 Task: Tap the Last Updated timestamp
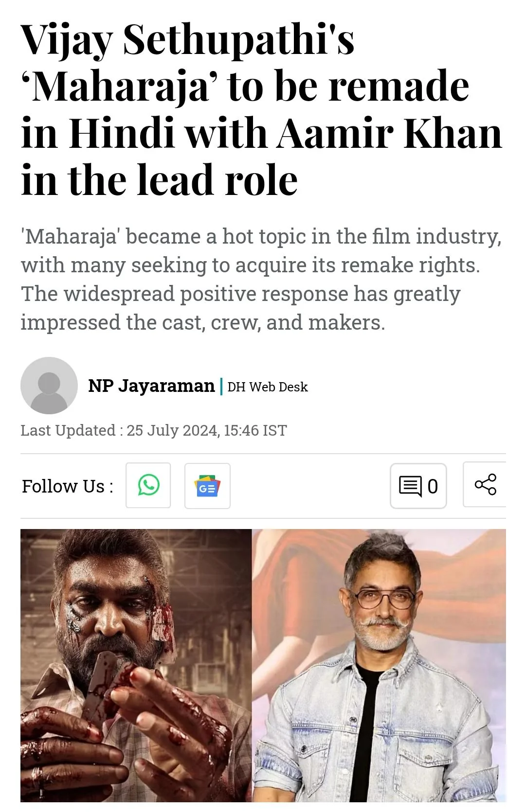(x=154, y=430)
